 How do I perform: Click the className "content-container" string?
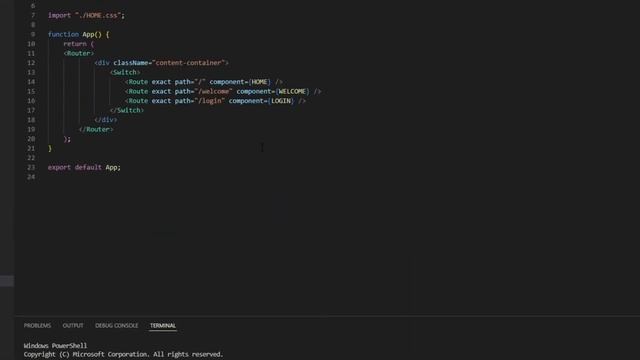click(189, 63)
